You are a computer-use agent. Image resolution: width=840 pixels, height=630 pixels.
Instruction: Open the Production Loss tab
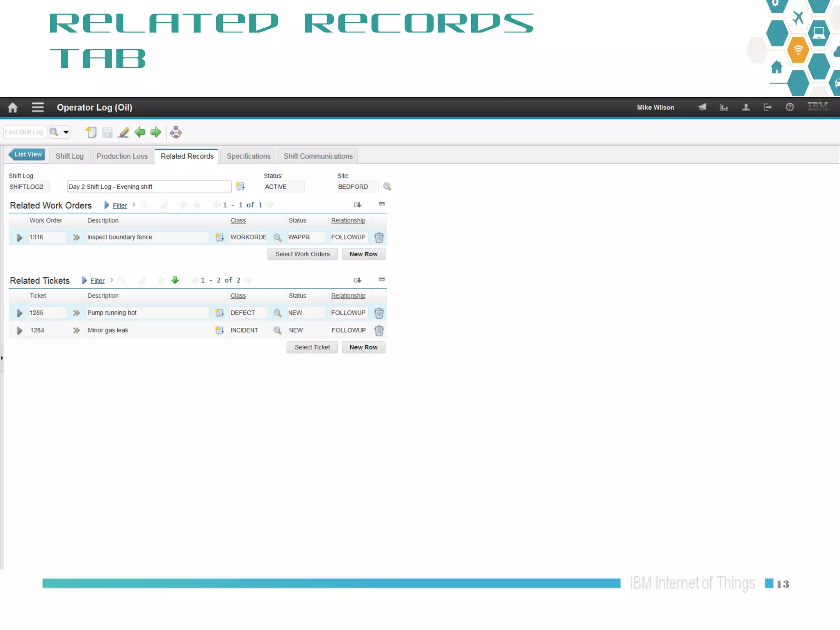coord(122,156)
